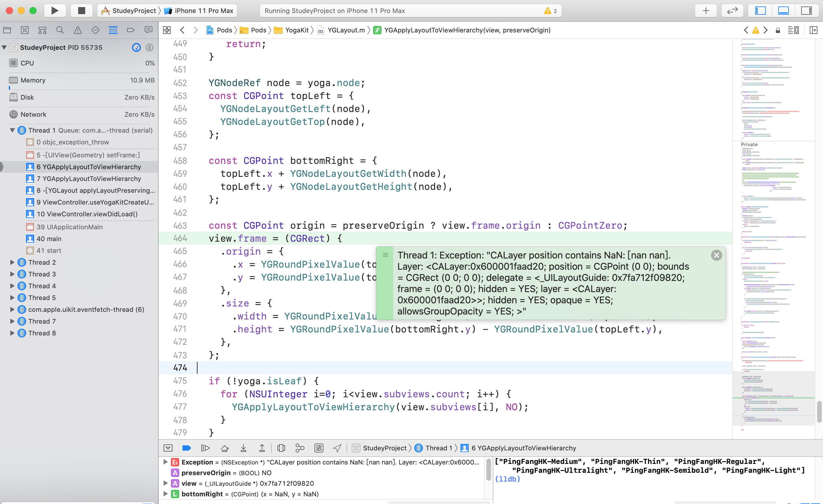The height and width of the screenshot is (504, 823).
Task: Click the Step Into debug icon
Action: click(x=243, y=448)
